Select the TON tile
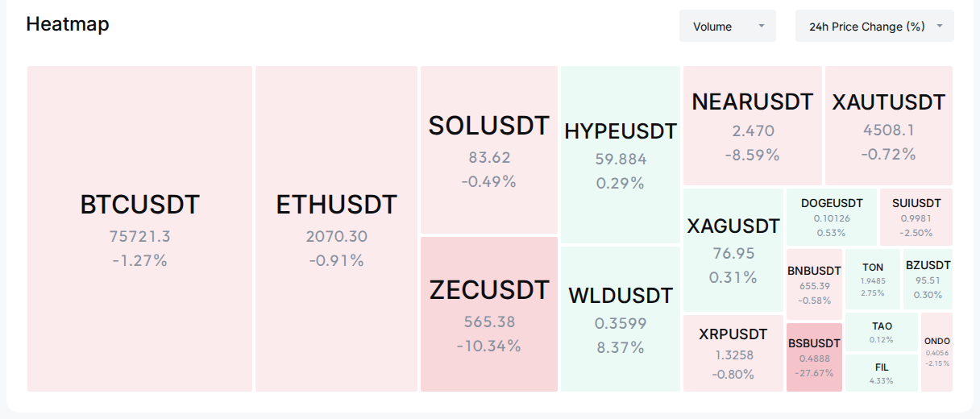The height and width of the screenshot is (419, 980). tap(873, 280)
